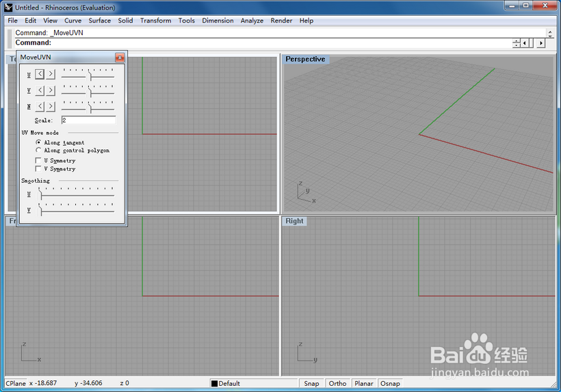Toggle Planar in the status bar
The height and width of the screenshot is (392, 561).
[364, 383]
